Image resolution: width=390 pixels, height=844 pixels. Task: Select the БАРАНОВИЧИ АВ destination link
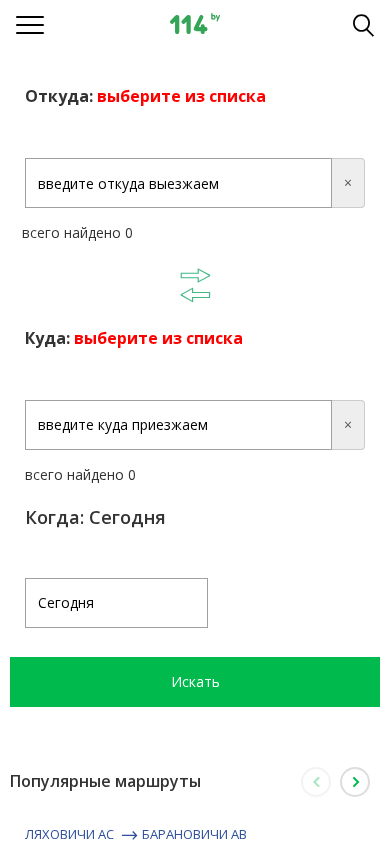coord(194,835)
